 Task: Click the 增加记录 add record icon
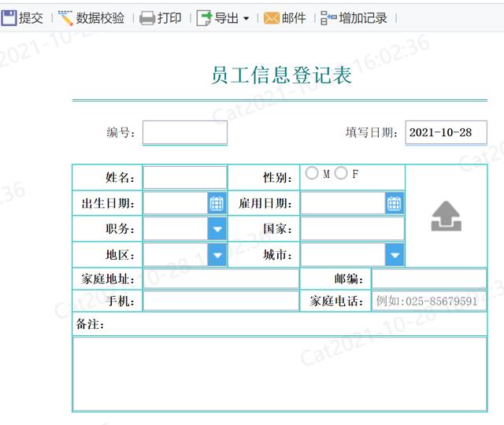(328, 18)
